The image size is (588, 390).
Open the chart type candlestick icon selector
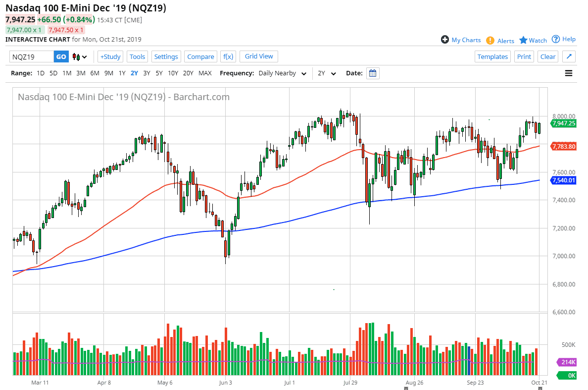(77, 56)
